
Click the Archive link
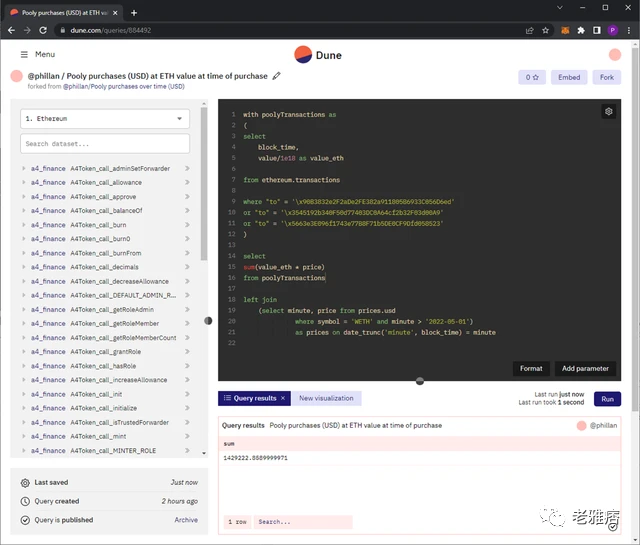click(186, 520)
